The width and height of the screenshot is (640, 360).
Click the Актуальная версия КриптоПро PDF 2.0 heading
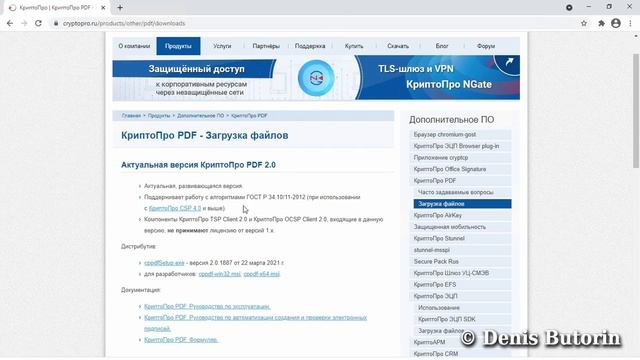[x=198, y=165]
